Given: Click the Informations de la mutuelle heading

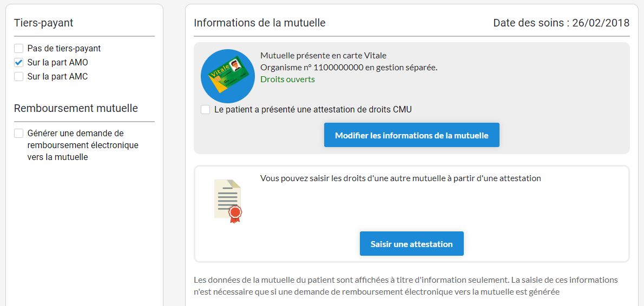Looking at the screenshot, I should 260,23.
